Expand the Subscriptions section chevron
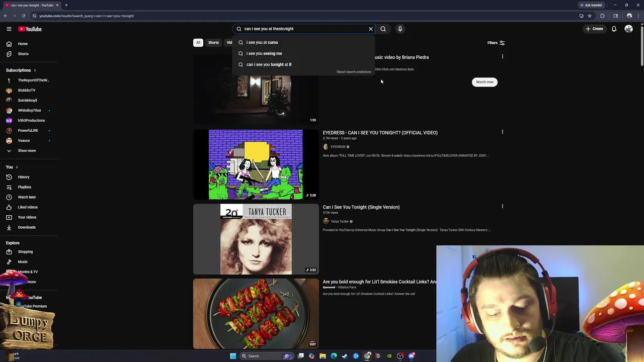Screen dimensions: 644x362 [x=35, y=70]
